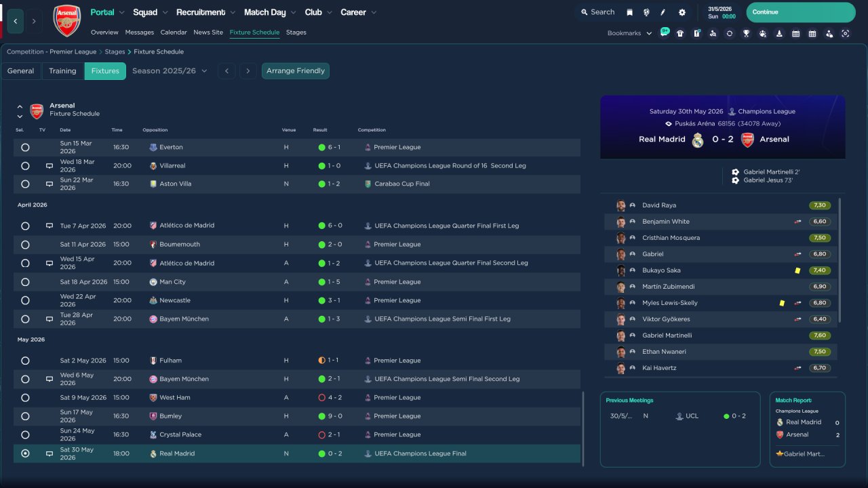The image size is (868, 488).
Task: Collapse the Arsenal Fixture Schedule up arrow
Action: click(20, 106)
